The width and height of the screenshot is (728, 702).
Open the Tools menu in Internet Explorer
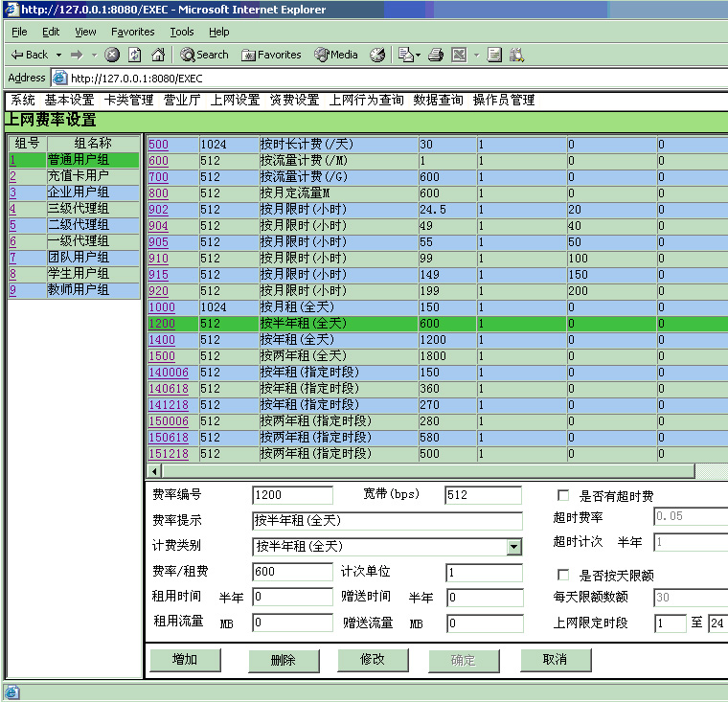(181, 32)
